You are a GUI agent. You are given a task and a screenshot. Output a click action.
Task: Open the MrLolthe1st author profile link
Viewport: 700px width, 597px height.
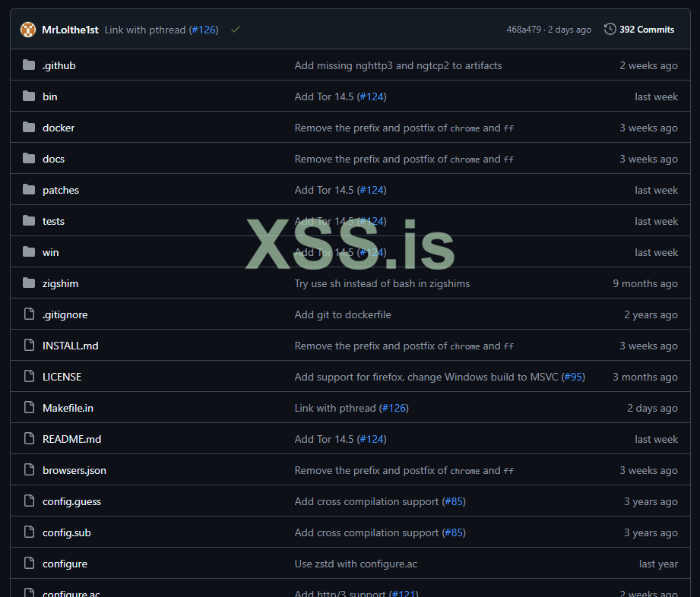[x=70, y=30]
